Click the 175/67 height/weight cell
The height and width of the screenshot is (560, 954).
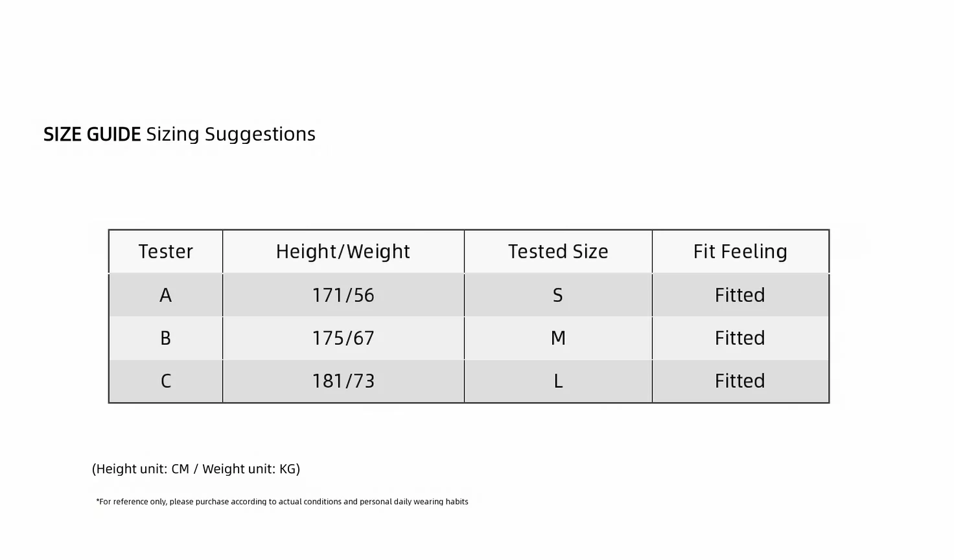pos(343,338)
